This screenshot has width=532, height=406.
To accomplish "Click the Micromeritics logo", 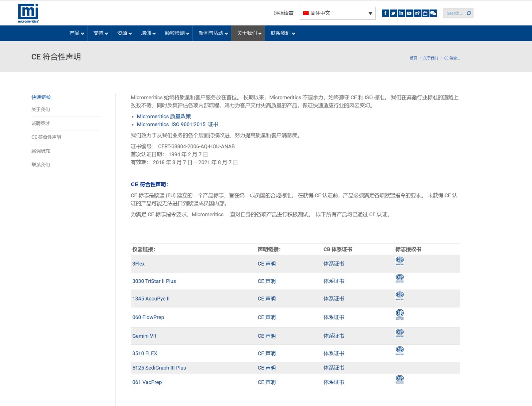I will [28, 13].
